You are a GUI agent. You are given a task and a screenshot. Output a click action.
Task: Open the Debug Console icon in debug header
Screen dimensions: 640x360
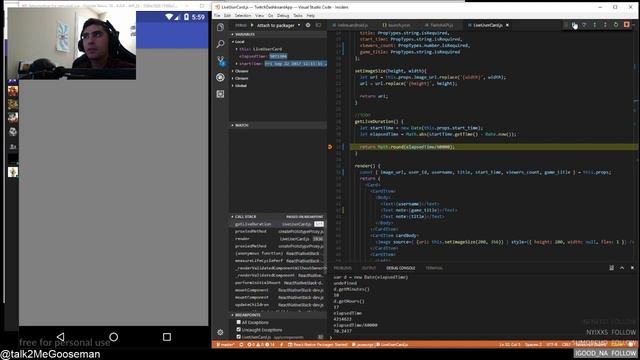click(x=318, y=25)
